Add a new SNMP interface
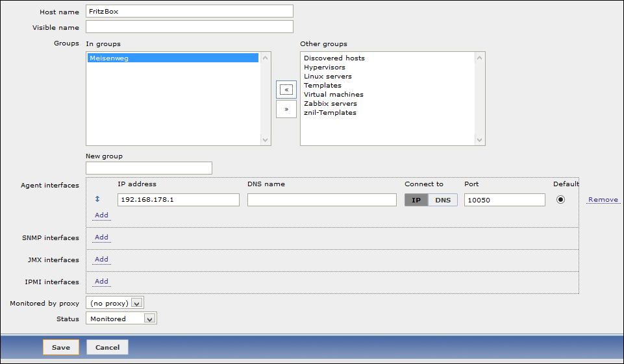The image size is (624, 364). tap(101, 237)
